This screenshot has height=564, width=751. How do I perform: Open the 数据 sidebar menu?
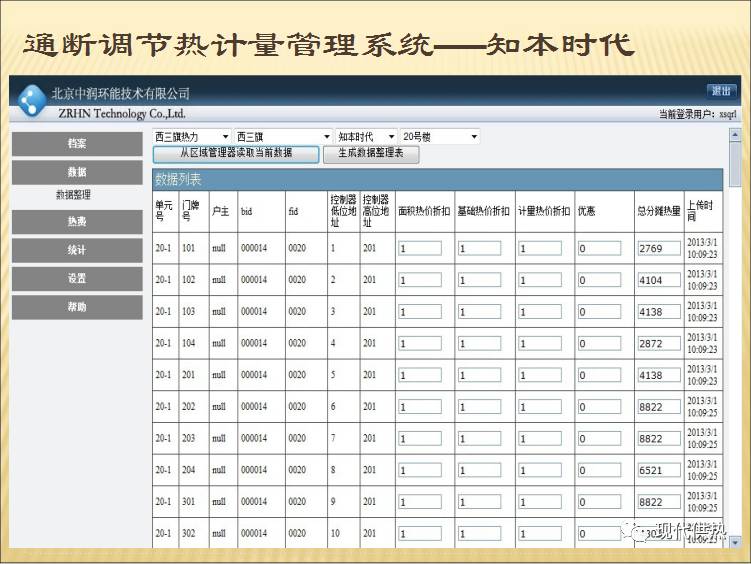click(x=77, y=172)
